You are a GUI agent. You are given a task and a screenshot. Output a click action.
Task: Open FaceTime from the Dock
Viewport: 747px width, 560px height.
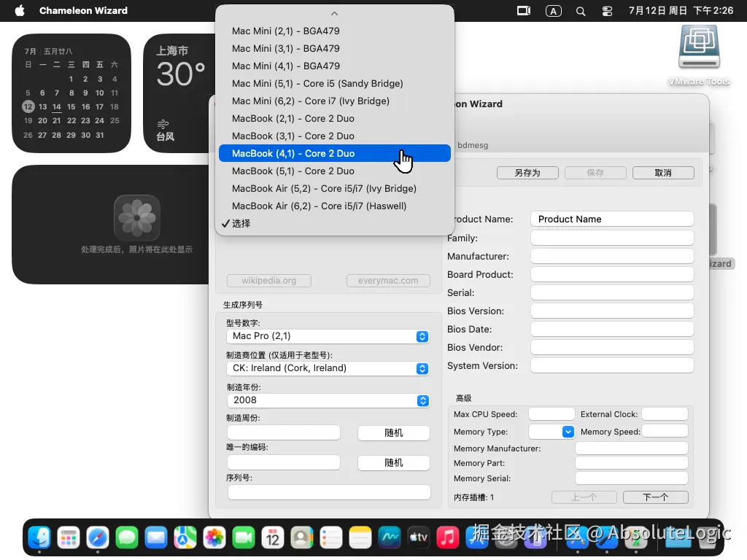244,538
